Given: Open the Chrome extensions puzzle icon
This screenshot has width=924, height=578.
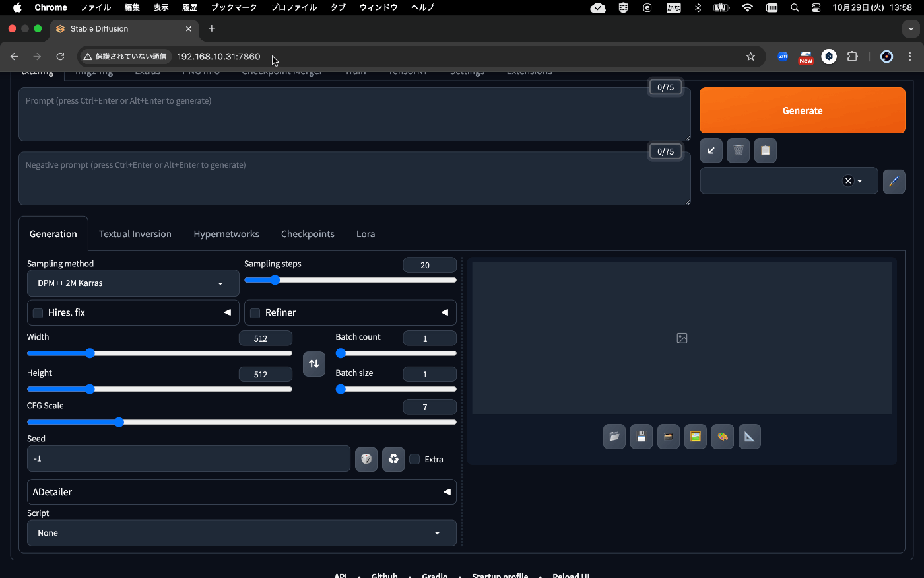Looking at the screenshot, I should pos(853,57).
